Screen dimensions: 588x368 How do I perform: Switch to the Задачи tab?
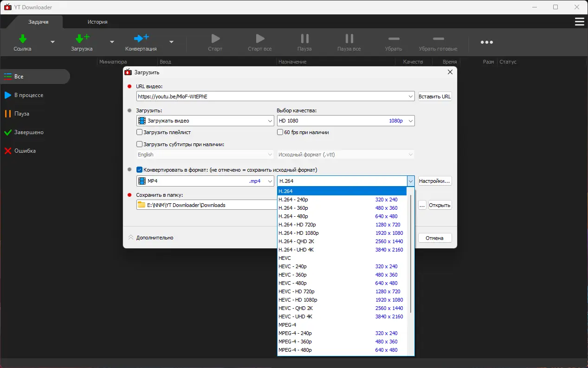[38, 22]
